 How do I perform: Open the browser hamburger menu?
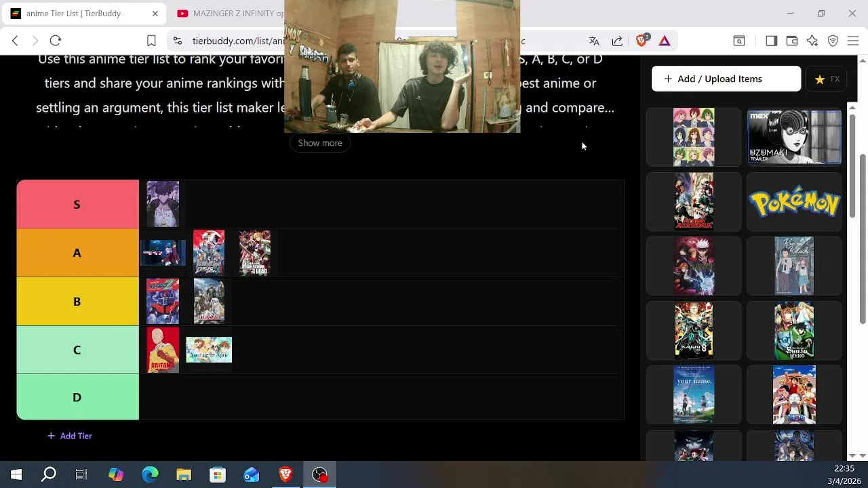(x=853, y=41)
